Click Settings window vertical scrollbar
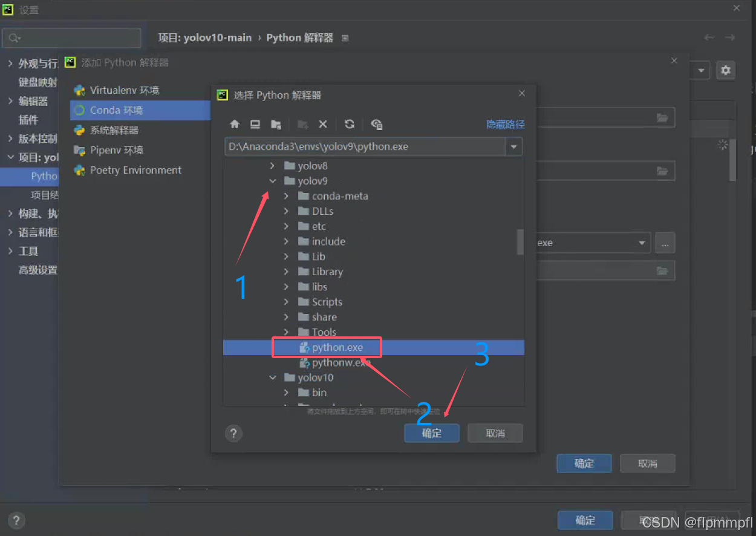Screen dimensions: 756x536 click(x=732, y=160)
